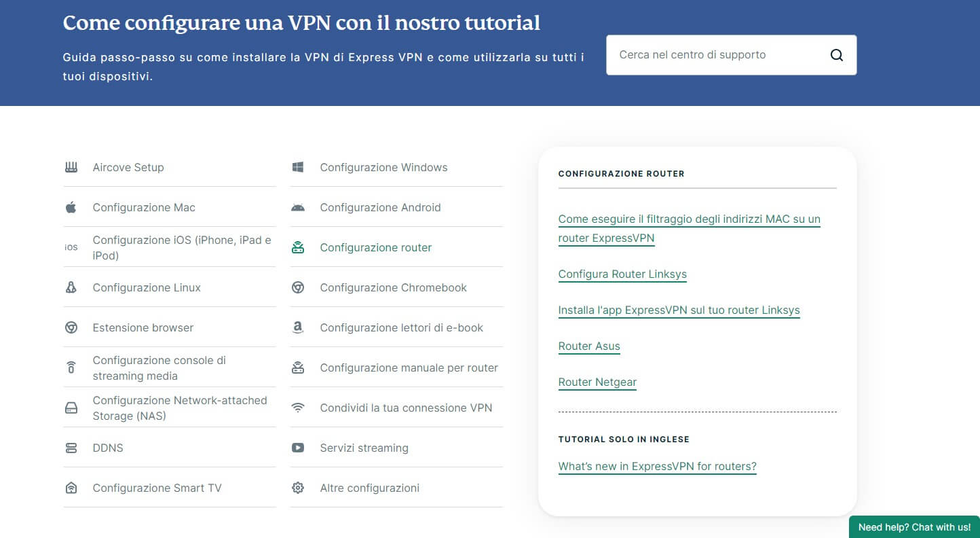Click the Linux penguin icon

[x=71, y=287]
